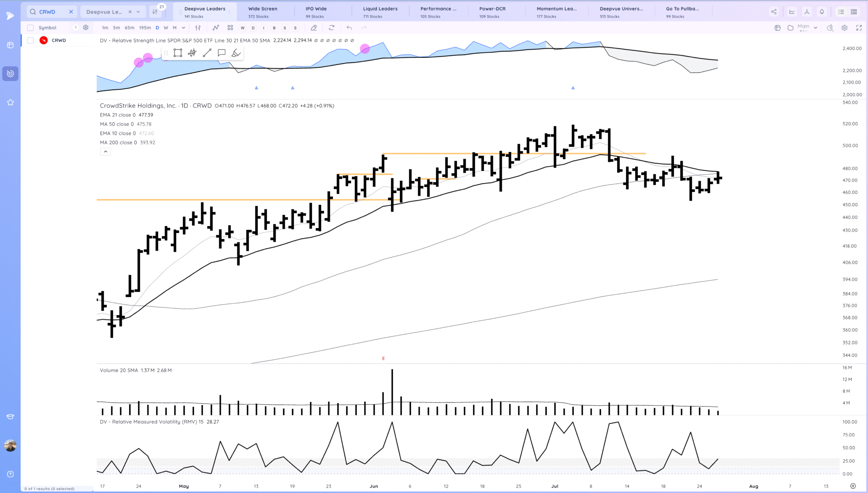Select the highlighter drawing tool
Screen dimensions: 868x493
[x=236, y=53]
